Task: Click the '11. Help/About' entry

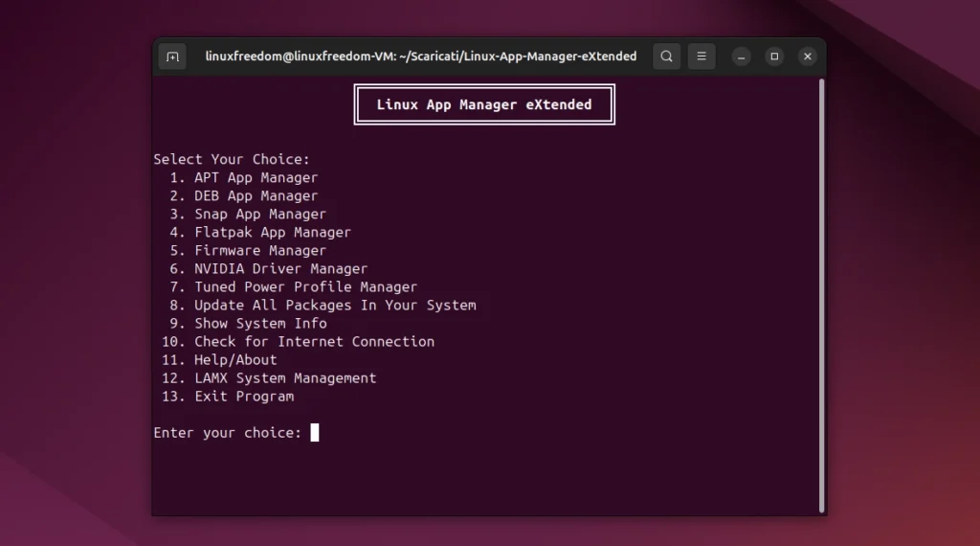Action: [219, 359]
